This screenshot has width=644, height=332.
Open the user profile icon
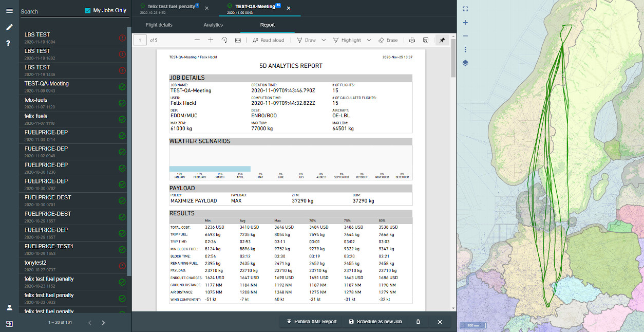tap(9, 308)
